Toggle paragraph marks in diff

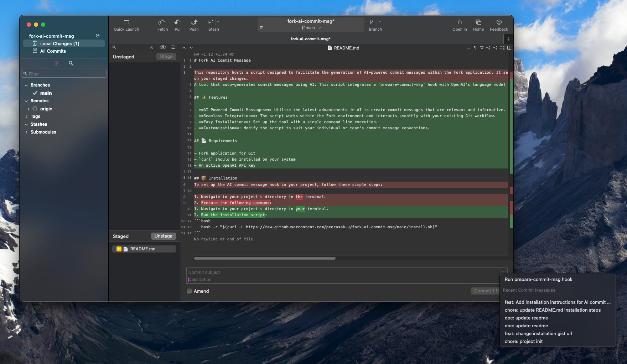click(475, 48)
